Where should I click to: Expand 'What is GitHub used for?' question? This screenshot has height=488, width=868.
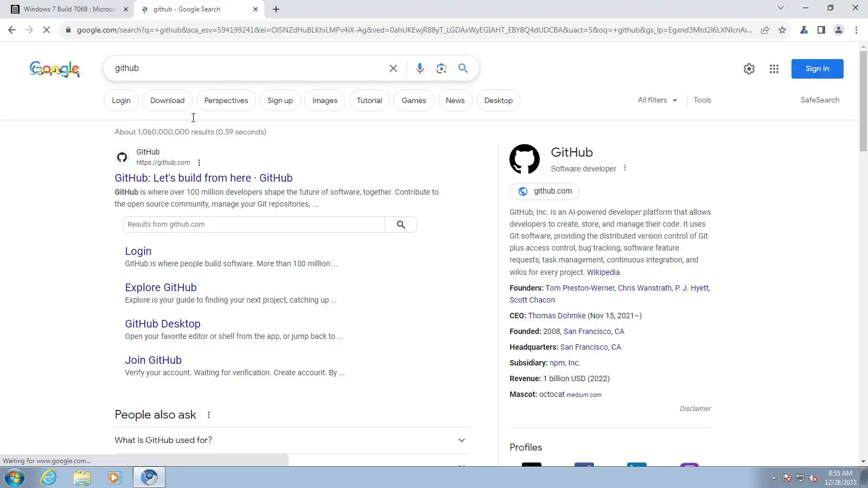point(291,440)
